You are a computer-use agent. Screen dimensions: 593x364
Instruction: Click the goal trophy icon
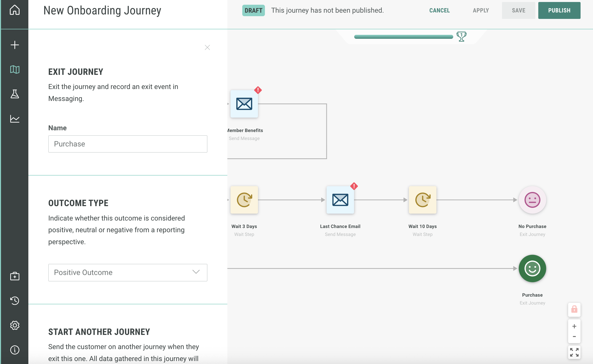click(461, 37)
